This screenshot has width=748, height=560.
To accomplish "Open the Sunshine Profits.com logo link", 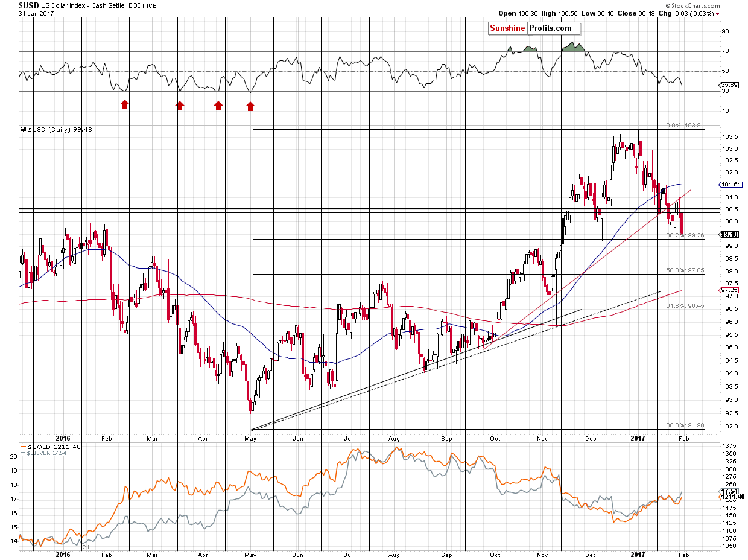I will (x=534, y=28).
